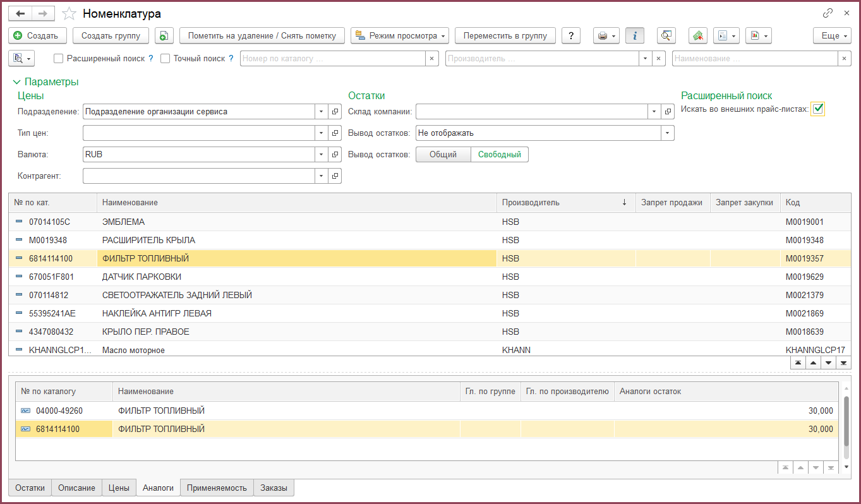861x504 pixels.
Task: Open the Валюта value form icon
Action: [335, 155]
